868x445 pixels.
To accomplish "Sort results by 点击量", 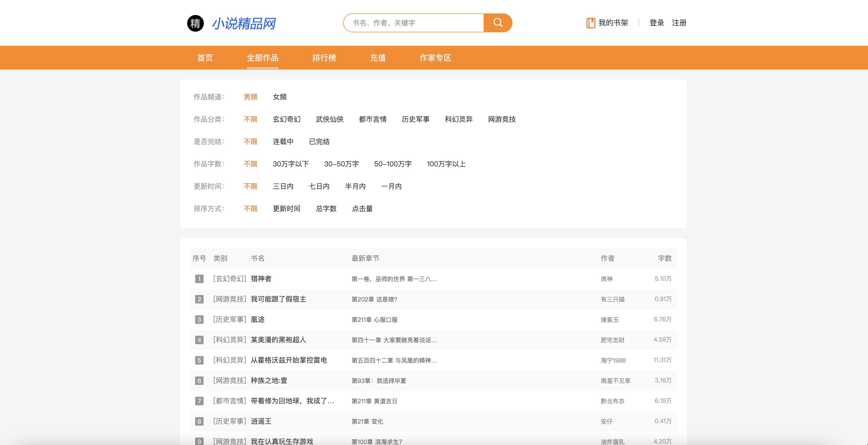I will pyautogui.click(x=362, y=209).
